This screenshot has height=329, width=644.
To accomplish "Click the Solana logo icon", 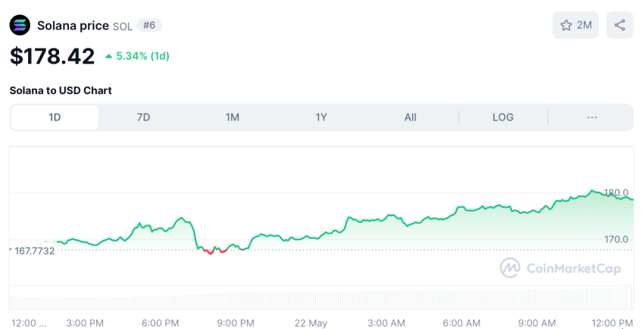I will pyautogui.click(x=20, y=25).
